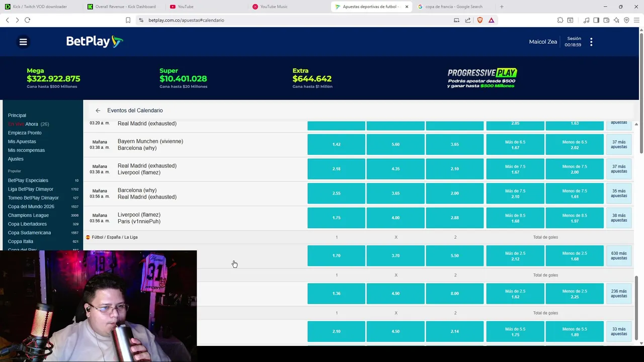This screenshot has width=644, height=362.
Task: Open Torneo BetPlay Dimayor
Action: pyautogui.click(x=43, y=198)
